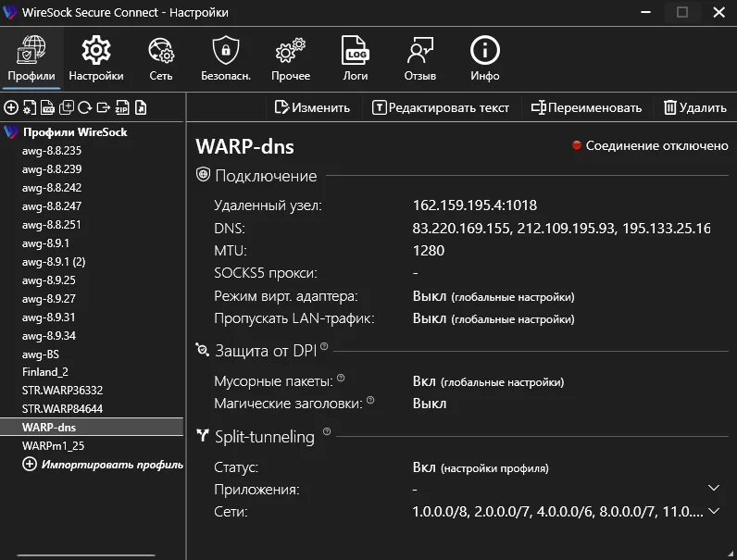Click the ZIP archive toolbar icon
The height and width of the screenshot is (560, 737).
tap(122, 107)
